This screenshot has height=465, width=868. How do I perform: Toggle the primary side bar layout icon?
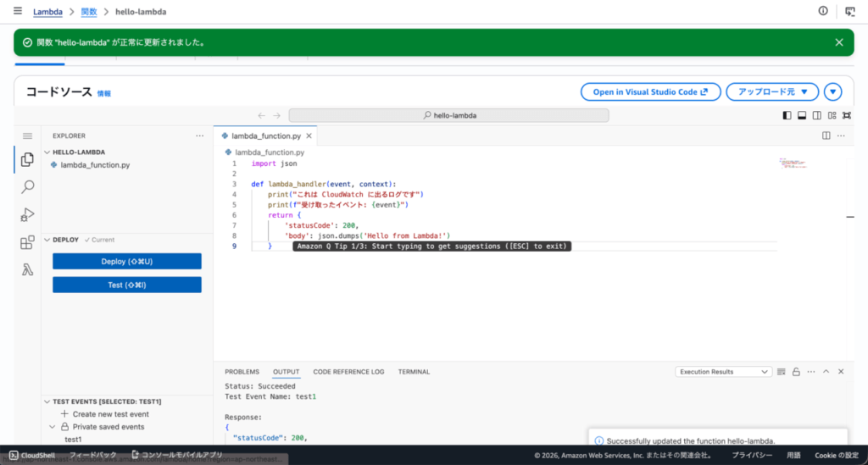(x=787, y=115)
